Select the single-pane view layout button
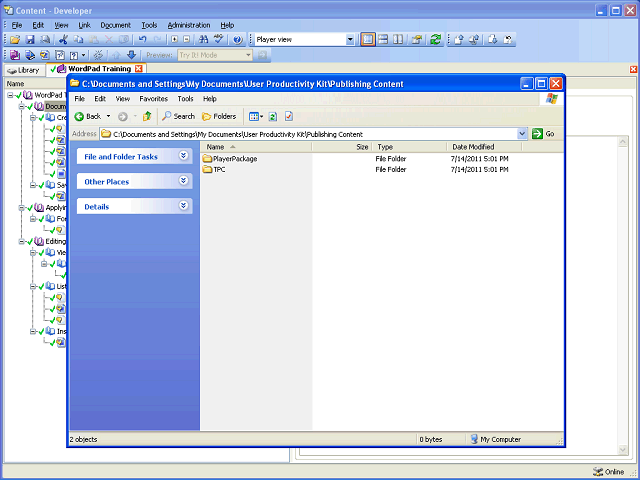This screenshot has height=480, width=640. coord(368,40)
